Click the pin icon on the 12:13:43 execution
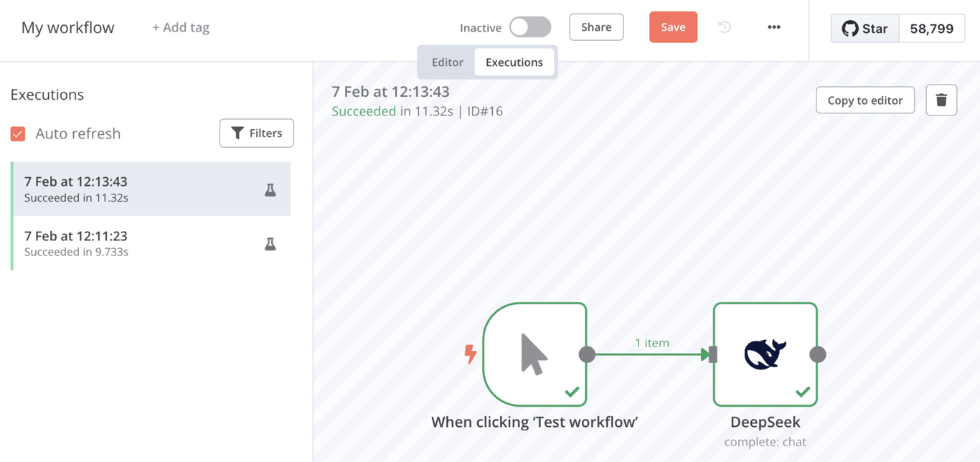This screenshot has height=462, width=980. (x=270, y=189)
